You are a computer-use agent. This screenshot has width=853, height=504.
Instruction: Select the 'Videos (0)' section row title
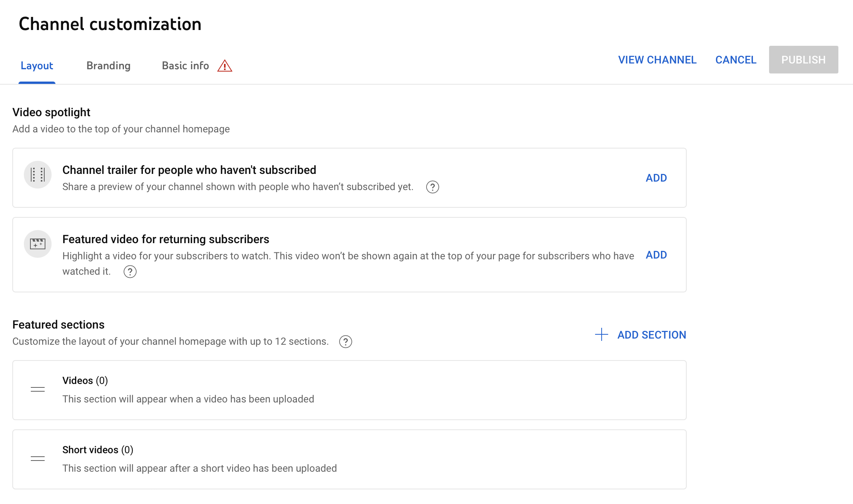85,381
